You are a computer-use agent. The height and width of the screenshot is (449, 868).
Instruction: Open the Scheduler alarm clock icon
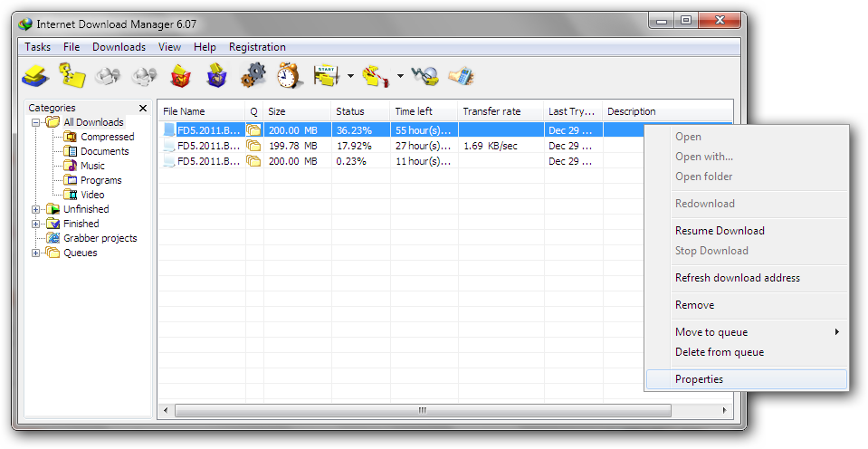290,75
